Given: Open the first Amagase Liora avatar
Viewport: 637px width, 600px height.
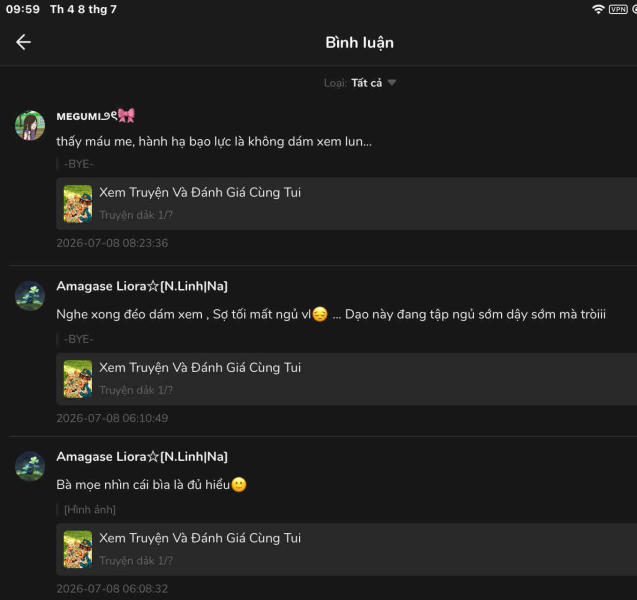Looking at the screenshot, I should pyautogui.click(x=30, y=296).
